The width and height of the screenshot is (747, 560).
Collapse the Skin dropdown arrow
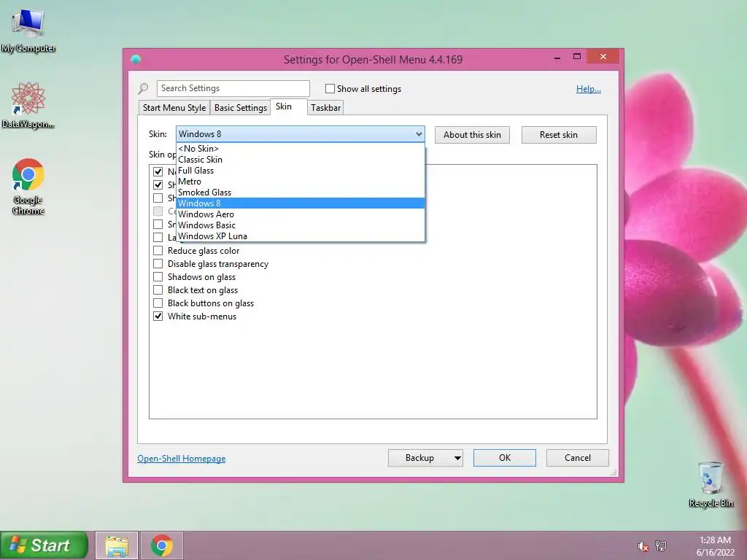[419, 134]
